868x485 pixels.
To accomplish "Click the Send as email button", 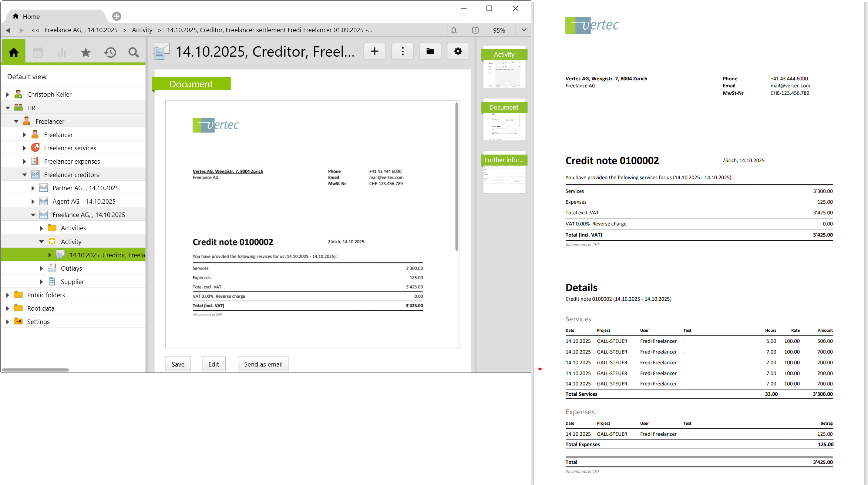I will 263,364.
